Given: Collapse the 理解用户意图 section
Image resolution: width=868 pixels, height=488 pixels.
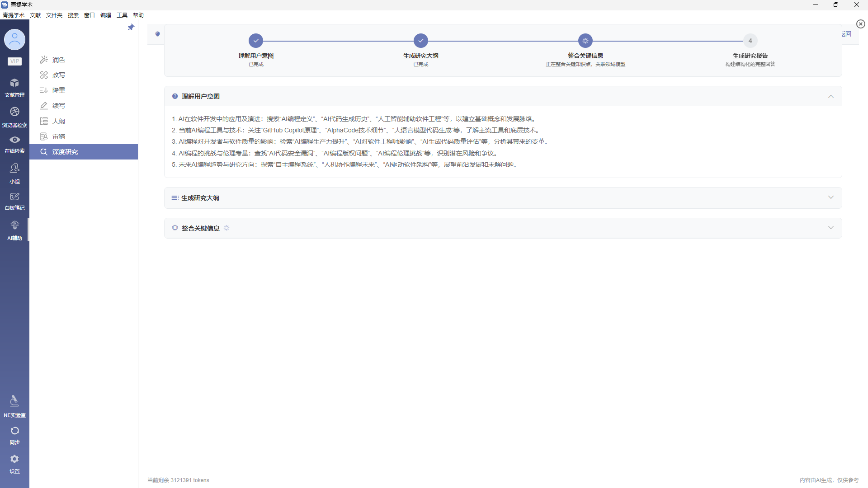Looking at the screenshot, I should [830, 96].
